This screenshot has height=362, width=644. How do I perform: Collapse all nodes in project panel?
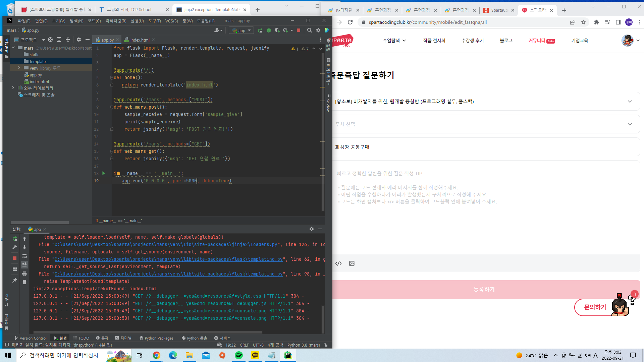tap(67, 40)
